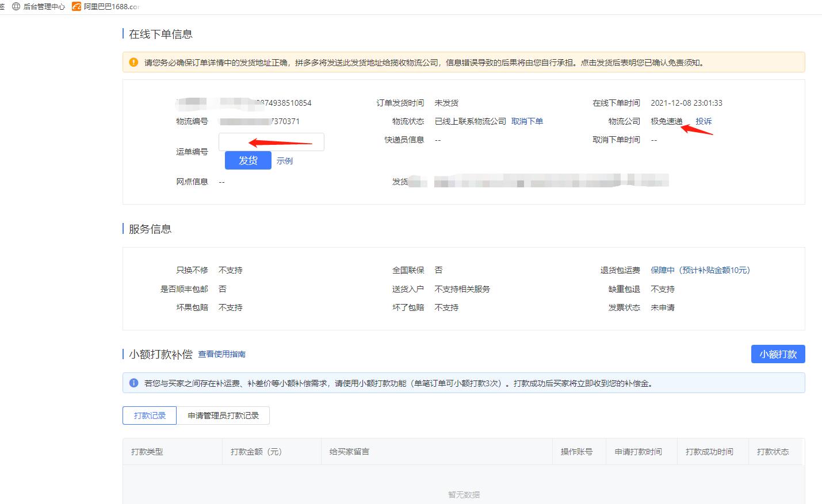The height and width of the screenshot is (504, 822).
Task: Click the 打款状态 column header
Action: [x=774, y=452]
